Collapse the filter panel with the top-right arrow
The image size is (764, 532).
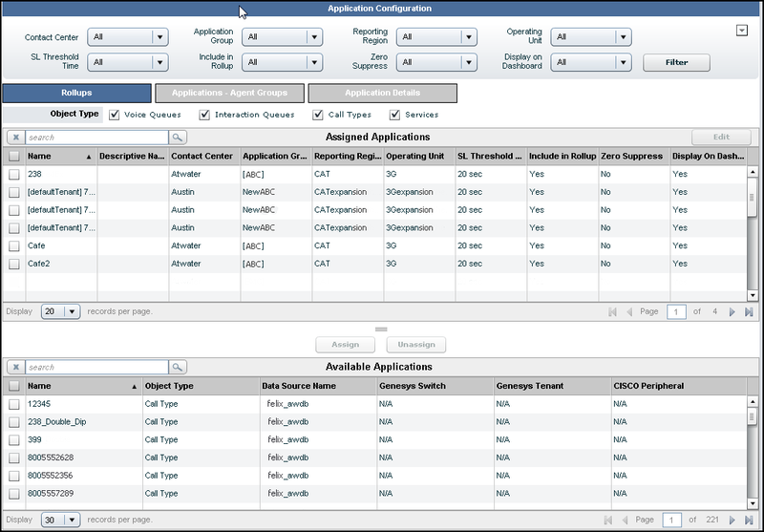click(x=742, y=31)
